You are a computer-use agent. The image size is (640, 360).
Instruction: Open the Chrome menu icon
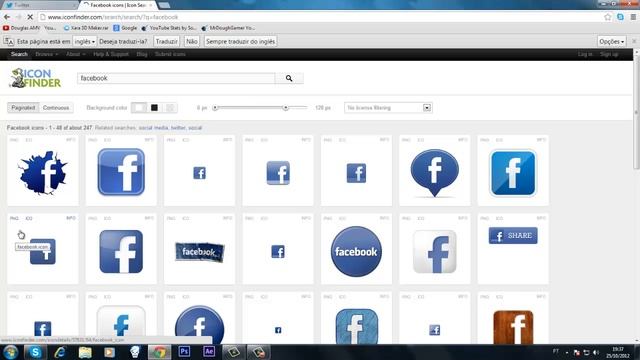pos(633,17)
